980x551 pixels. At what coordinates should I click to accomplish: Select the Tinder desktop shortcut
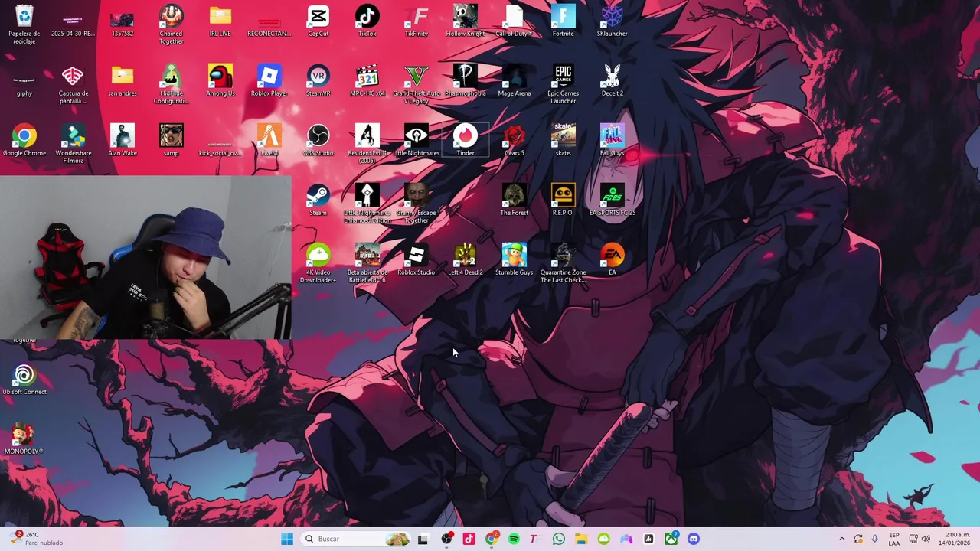pos(465,141)
